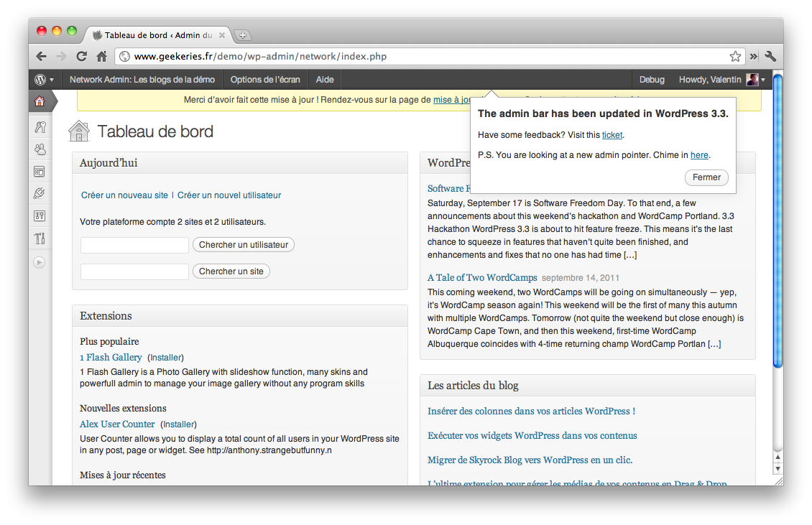The height and width of the screenshot is (525, 812).
Task: Go to browser home page icon
Action: click(101, 57)
